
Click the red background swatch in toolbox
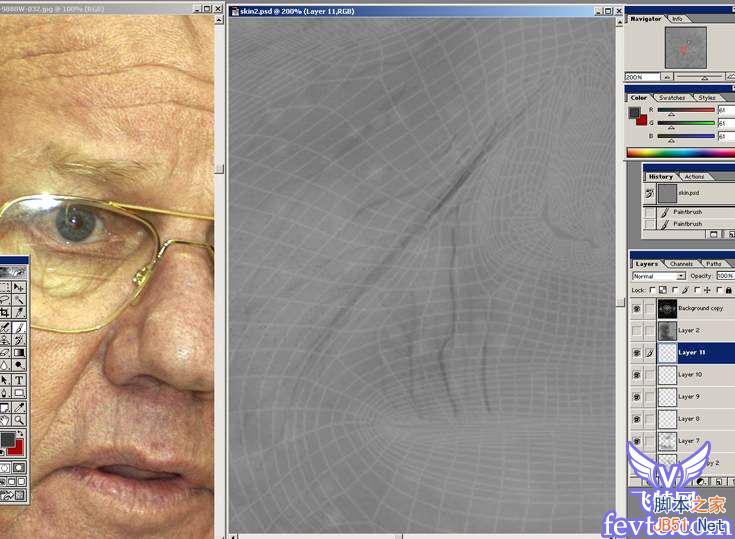17,448
